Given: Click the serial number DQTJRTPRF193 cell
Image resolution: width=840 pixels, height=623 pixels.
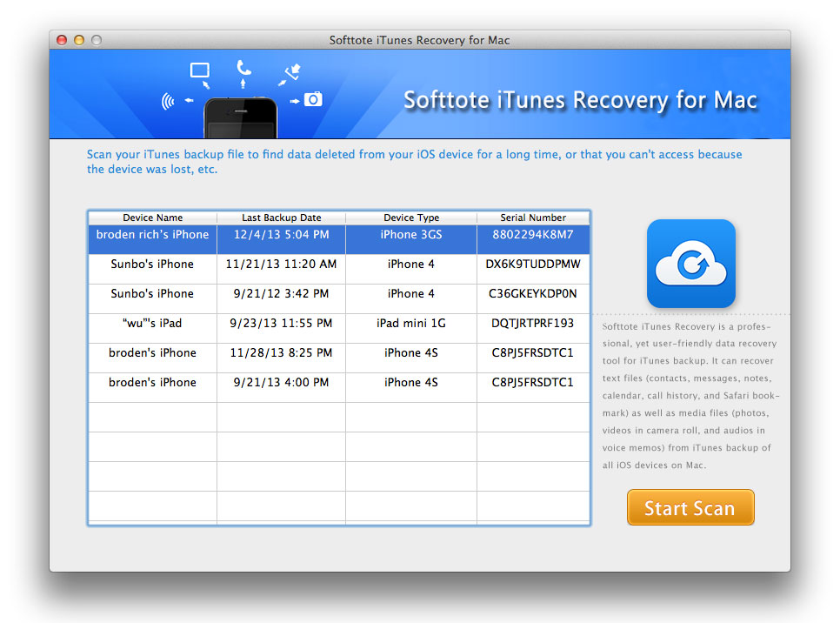Looking at the screenshot, I should click(532, 324).
